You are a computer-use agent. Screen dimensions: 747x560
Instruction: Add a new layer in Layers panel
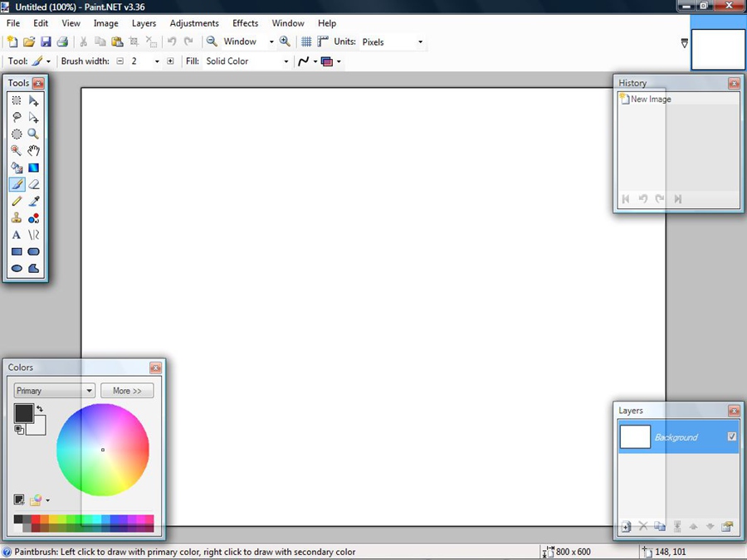click(627, 526)
